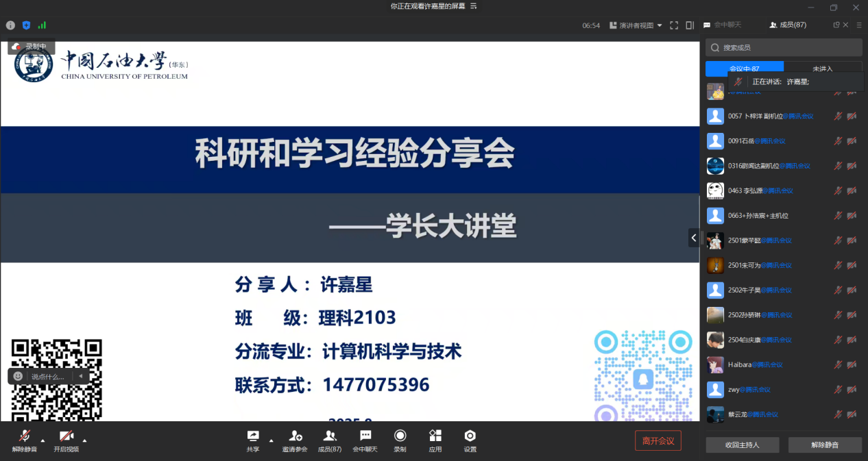The image size is (868, 461).
Task: Collapse side panel with left chevron
Action: point(694,238)
